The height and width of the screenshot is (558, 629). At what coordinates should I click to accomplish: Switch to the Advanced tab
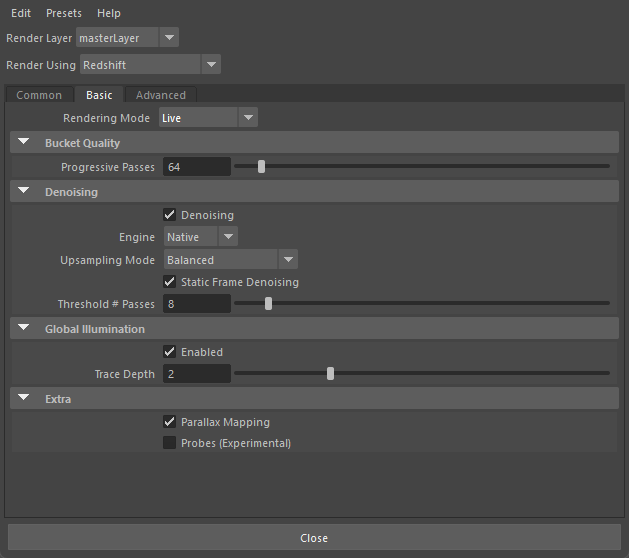click(161, 95)
